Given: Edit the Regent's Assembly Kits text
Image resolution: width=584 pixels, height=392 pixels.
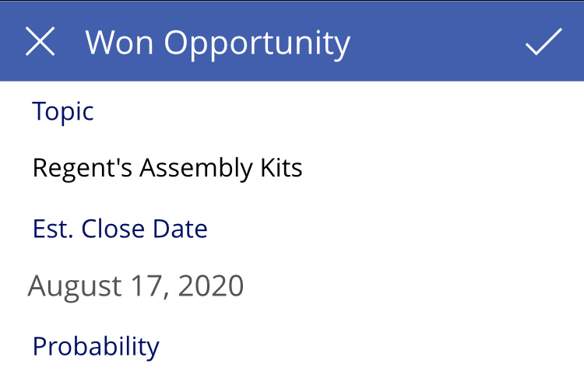Looking at the screenshot, I should (x=167, y=168).
